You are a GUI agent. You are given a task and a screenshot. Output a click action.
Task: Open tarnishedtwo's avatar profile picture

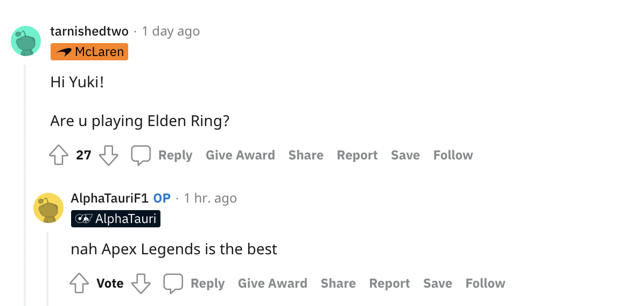pos(26,40)
